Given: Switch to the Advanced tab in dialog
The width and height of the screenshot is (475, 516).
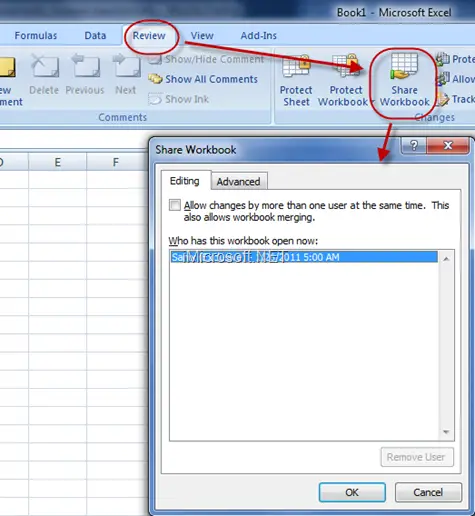Looking at the screenshot, I should [x=239, y=182].
